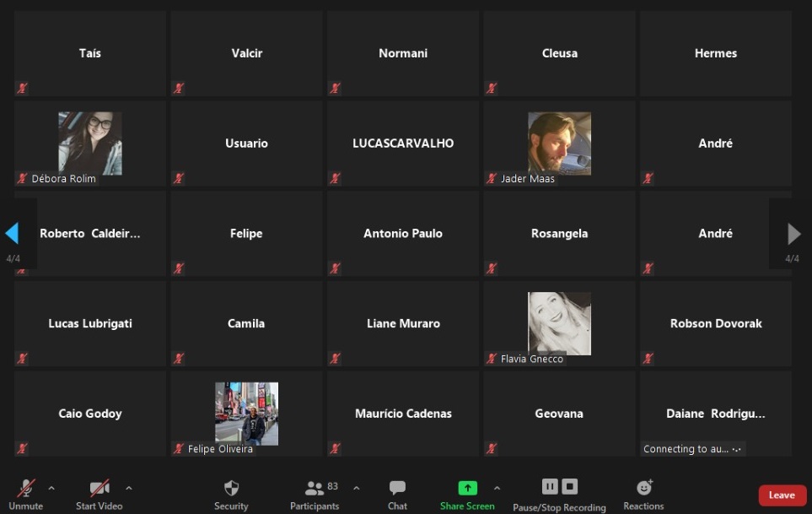Leave the meeting

tap(782, 495)
